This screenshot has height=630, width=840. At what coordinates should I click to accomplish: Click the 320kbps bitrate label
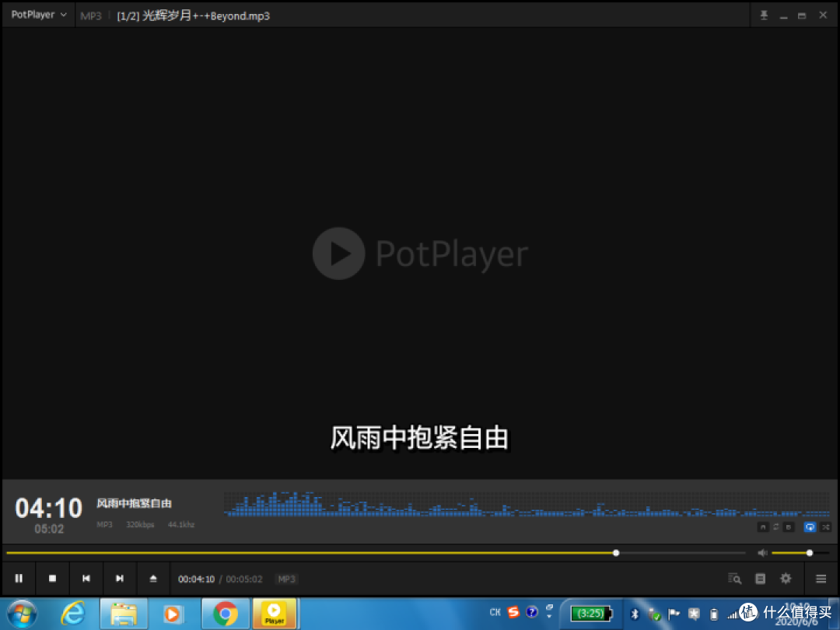click(140, 524)
